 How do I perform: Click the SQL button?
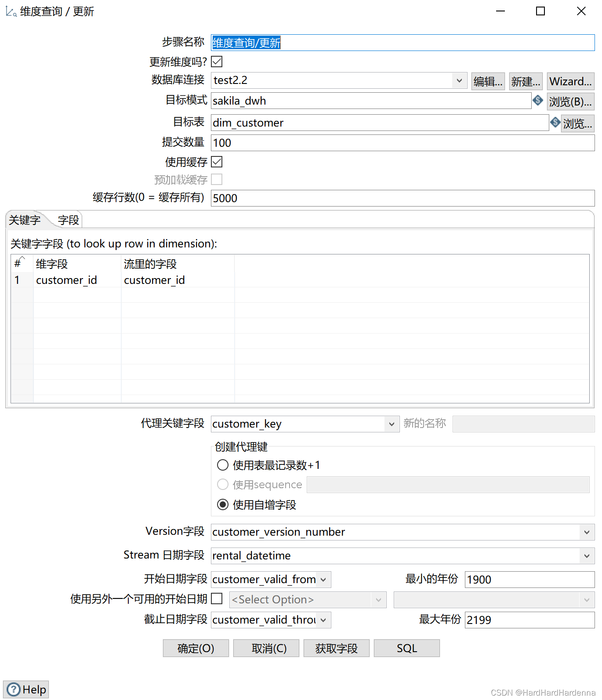click(407, 648)
